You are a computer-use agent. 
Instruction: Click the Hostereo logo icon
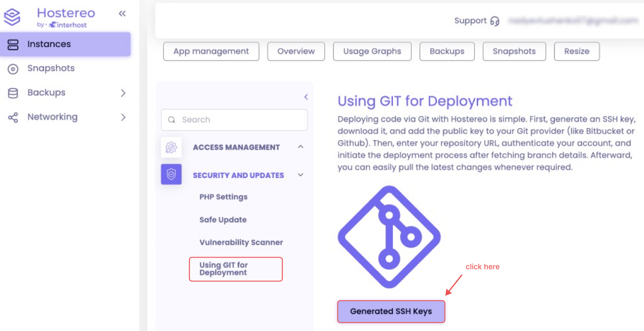(x=12, y=17)
